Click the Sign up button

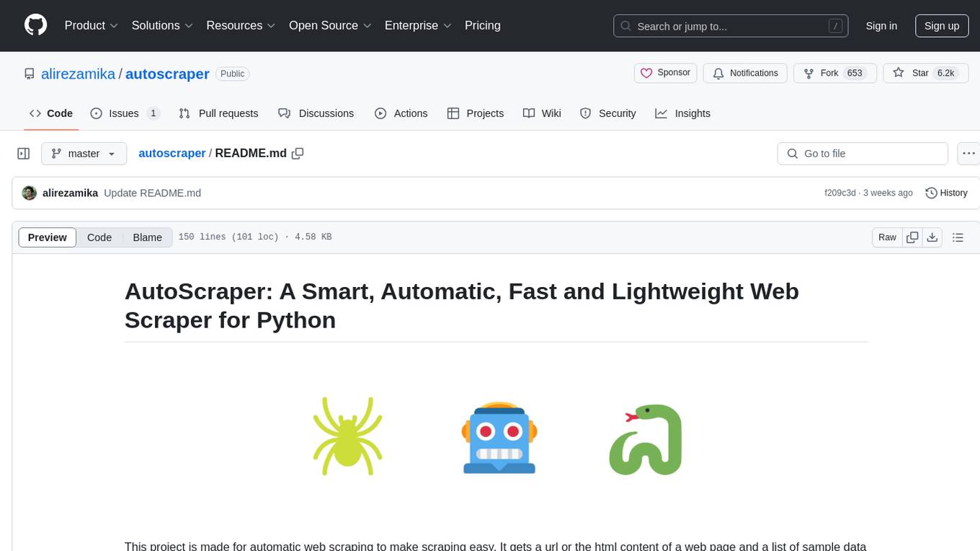[x=942, y=26]
